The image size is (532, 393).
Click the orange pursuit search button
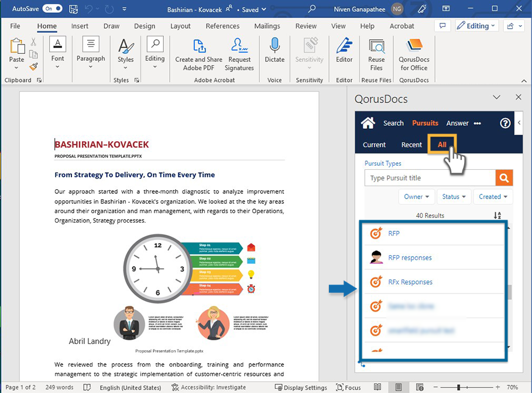pyautogui.click(x=504, y=178)
